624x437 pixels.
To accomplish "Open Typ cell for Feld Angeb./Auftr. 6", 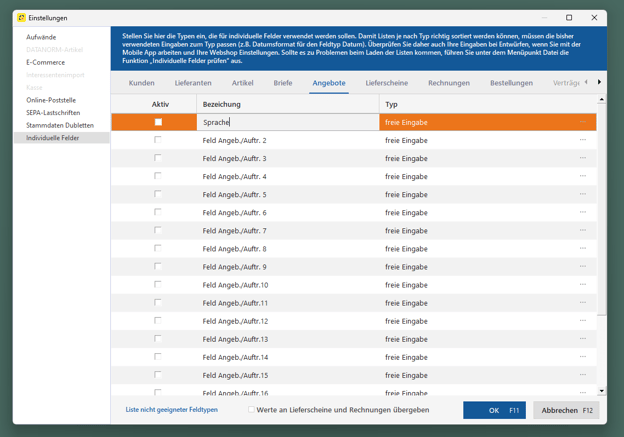I will (488, 213).
